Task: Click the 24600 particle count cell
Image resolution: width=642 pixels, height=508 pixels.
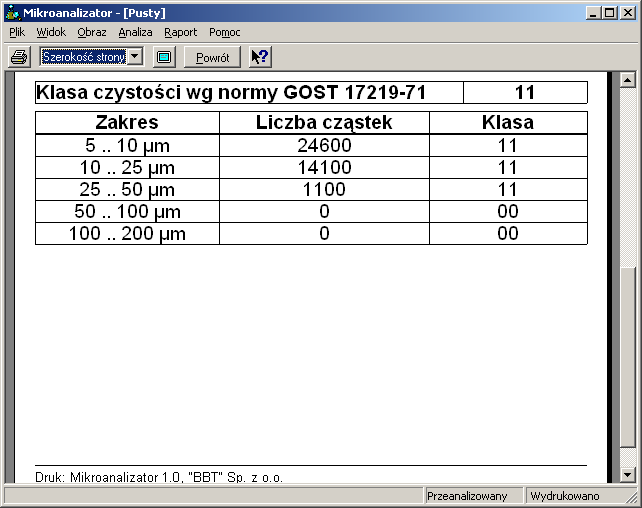Action: tap(324, 145)
